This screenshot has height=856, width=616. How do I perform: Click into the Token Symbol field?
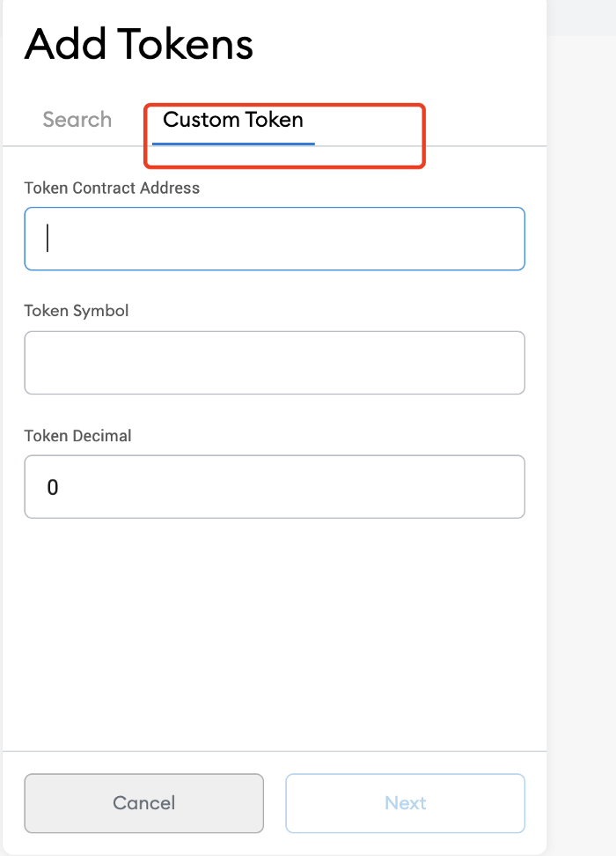pyautogui.click(x=275, y=363)
